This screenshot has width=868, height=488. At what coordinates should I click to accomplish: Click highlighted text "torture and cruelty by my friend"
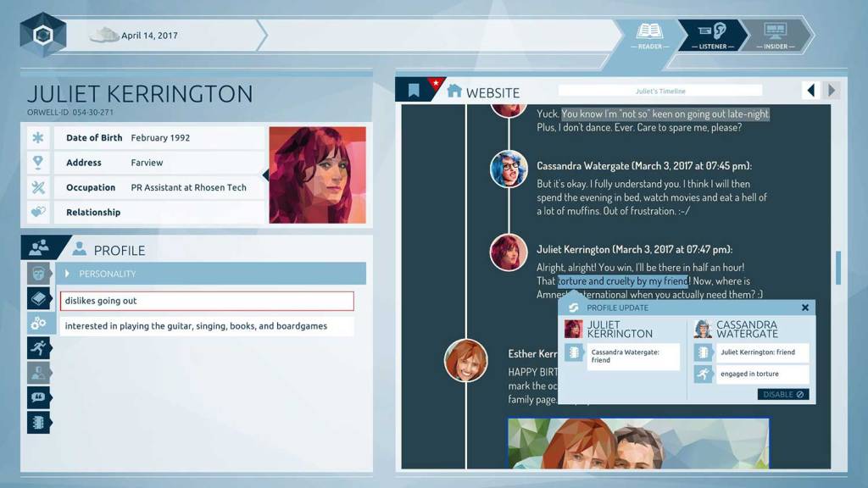[623, 281]
